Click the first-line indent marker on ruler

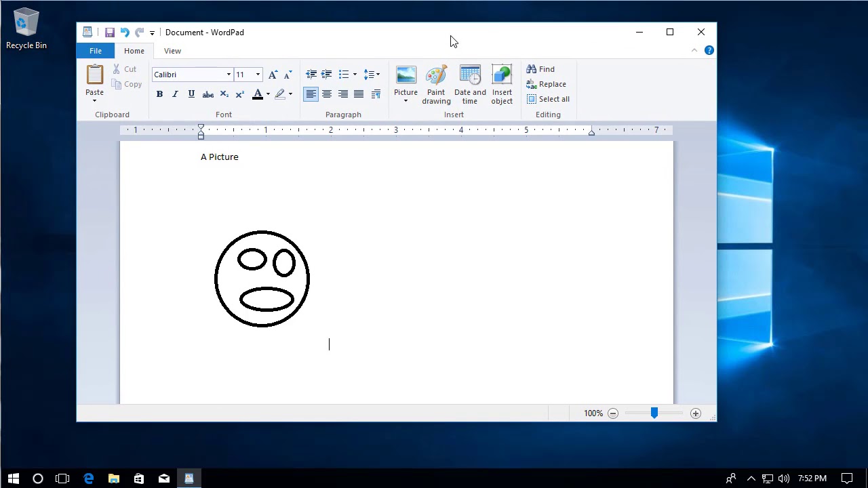[201, 127]
